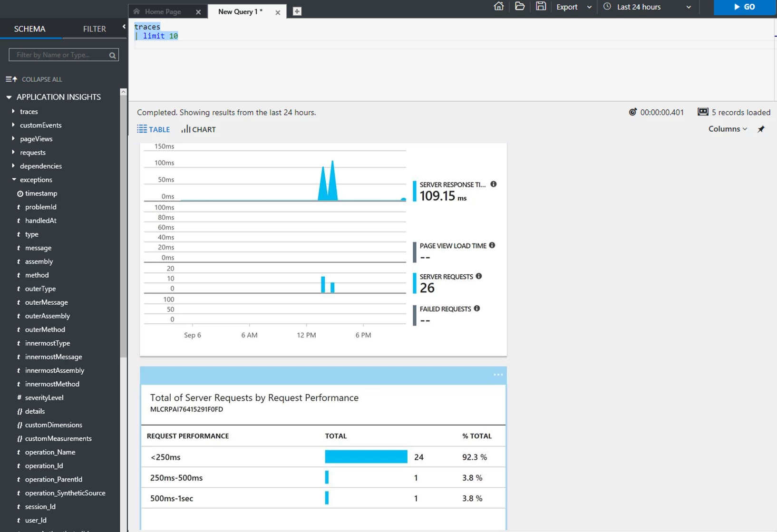This screenshot has width=777, height=532.
Task: Open the Last 24 hours time range dropdown
Action: [648, 7]
